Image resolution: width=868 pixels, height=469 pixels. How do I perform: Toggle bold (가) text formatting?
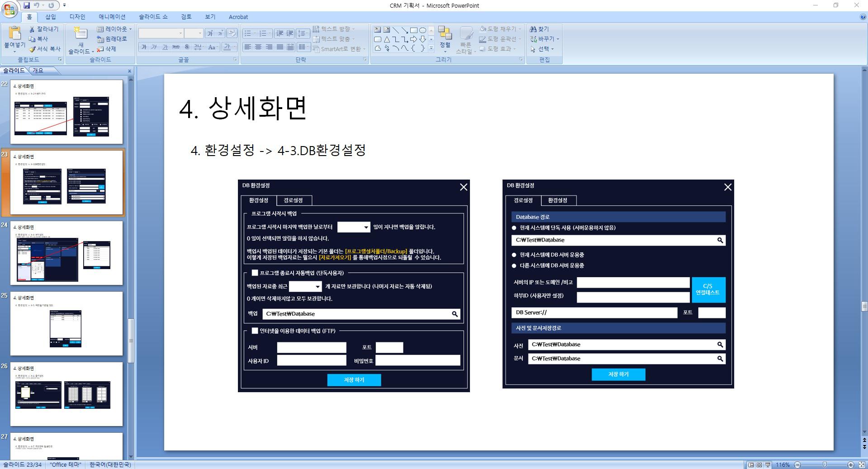[144, 47]
